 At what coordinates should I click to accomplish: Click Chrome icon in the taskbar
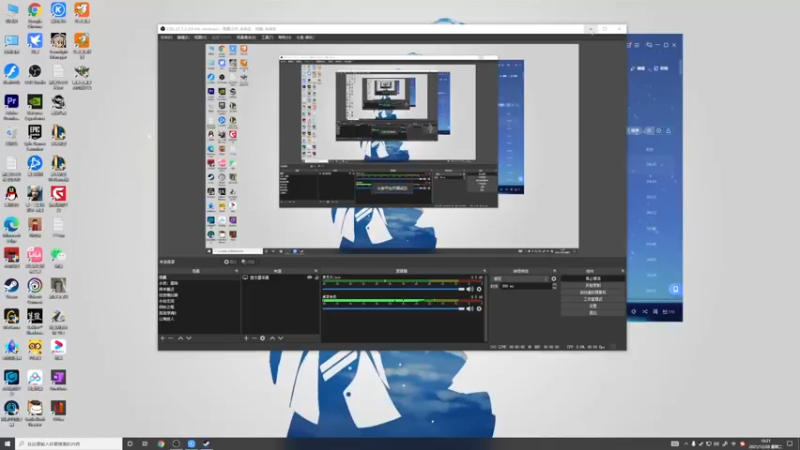161,444
